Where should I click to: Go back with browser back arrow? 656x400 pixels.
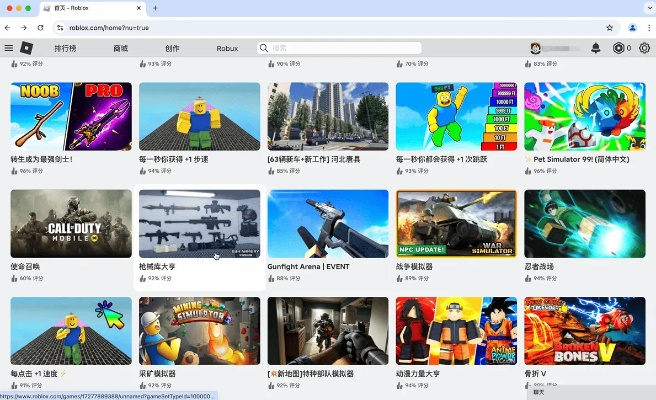click(8, 28)
